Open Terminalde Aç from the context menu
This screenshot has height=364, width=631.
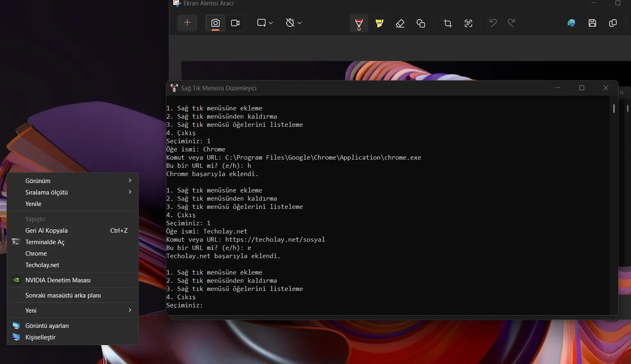pyautogui.click(x=73, y=242)
